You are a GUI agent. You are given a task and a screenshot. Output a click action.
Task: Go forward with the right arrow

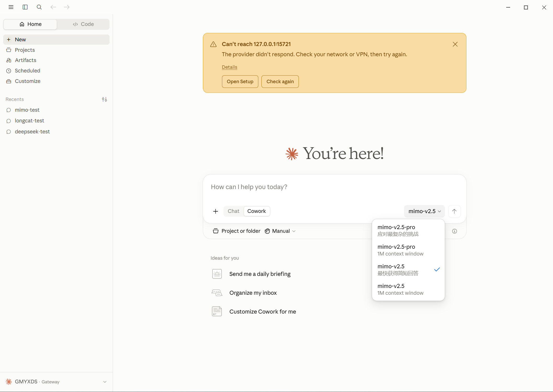point(67,7)
